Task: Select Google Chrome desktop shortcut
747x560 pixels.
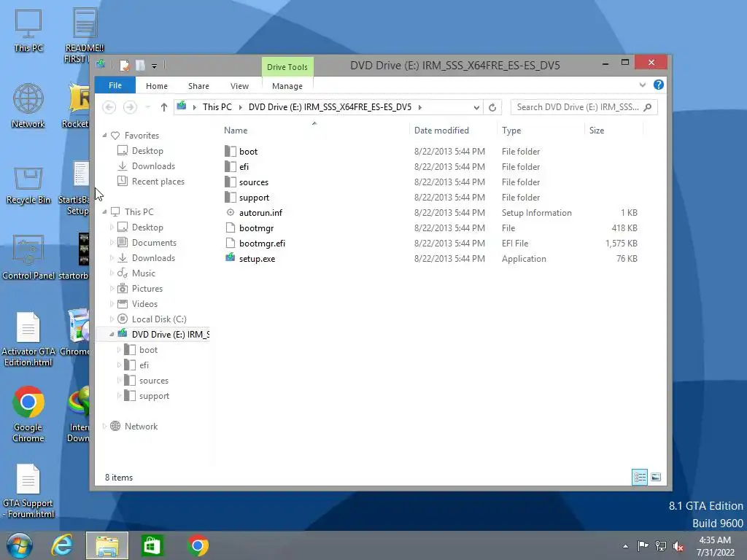Action: 28,414
